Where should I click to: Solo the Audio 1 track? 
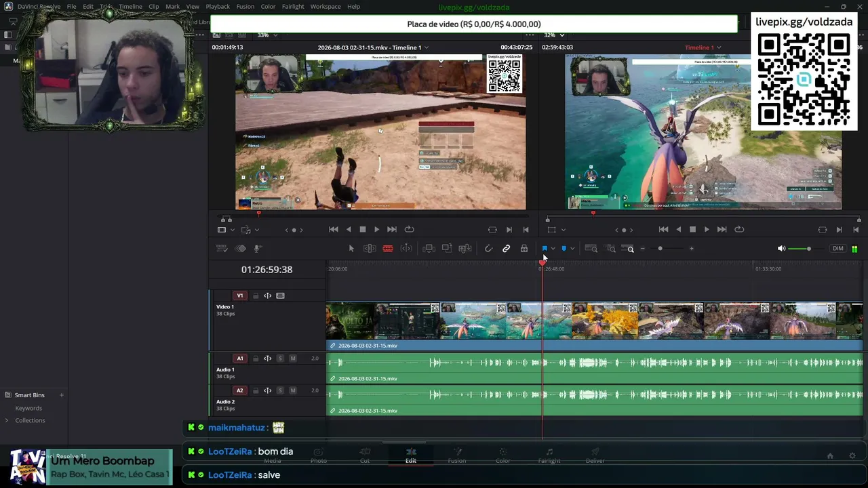pos(280,359)
